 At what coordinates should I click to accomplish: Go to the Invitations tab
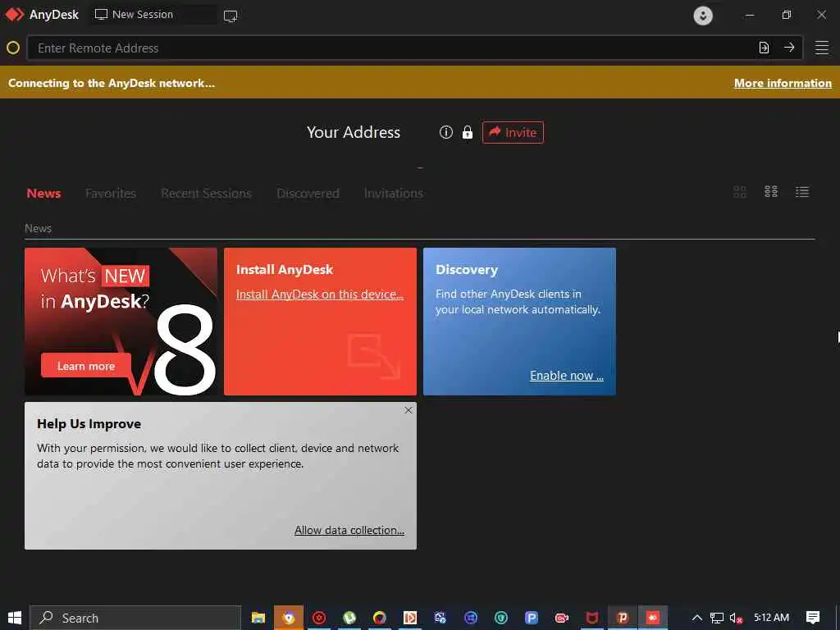[394, 194]
